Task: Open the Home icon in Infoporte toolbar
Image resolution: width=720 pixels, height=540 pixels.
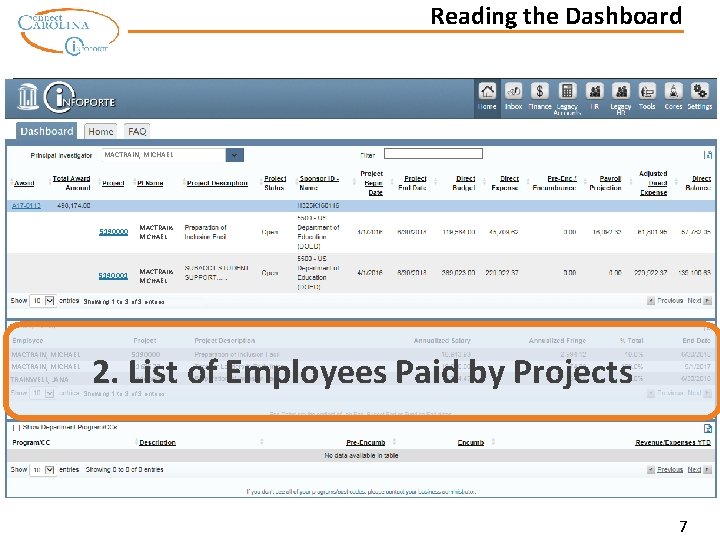Action: [487, 91]
